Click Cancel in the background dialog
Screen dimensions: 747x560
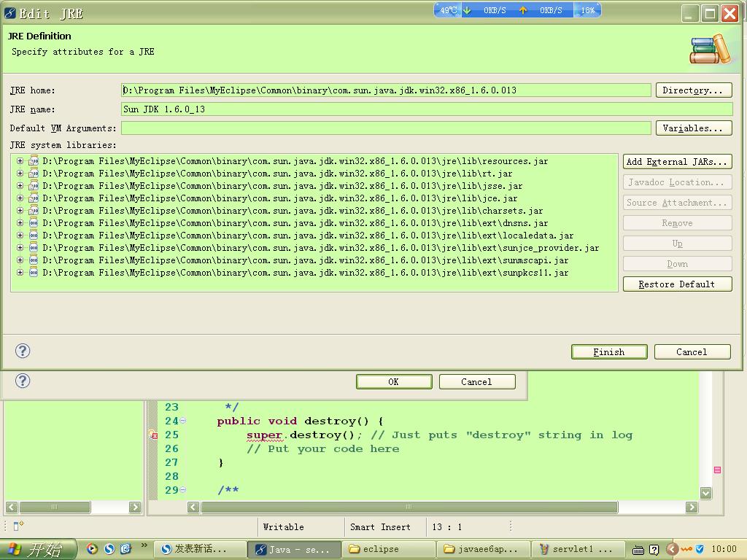point(477,382)
